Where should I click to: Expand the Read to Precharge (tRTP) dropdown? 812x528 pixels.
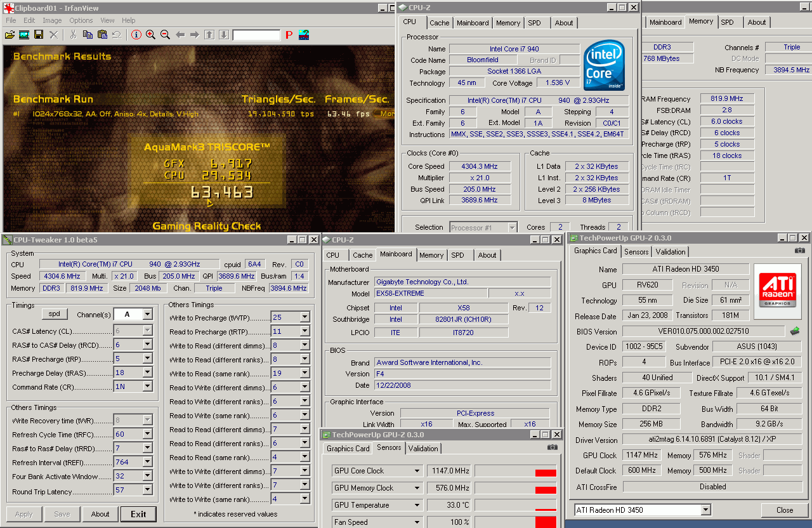[305, 331]
